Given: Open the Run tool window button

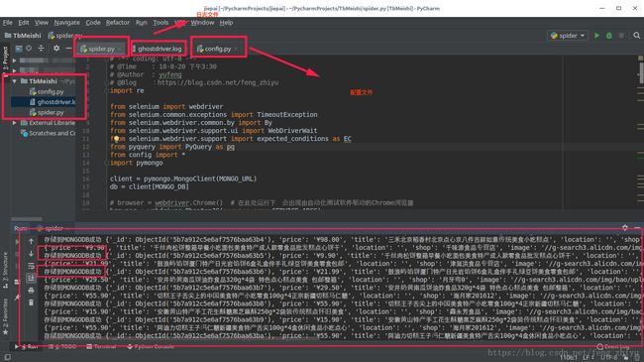Looking at the screenshot, I should pos(28,347).
